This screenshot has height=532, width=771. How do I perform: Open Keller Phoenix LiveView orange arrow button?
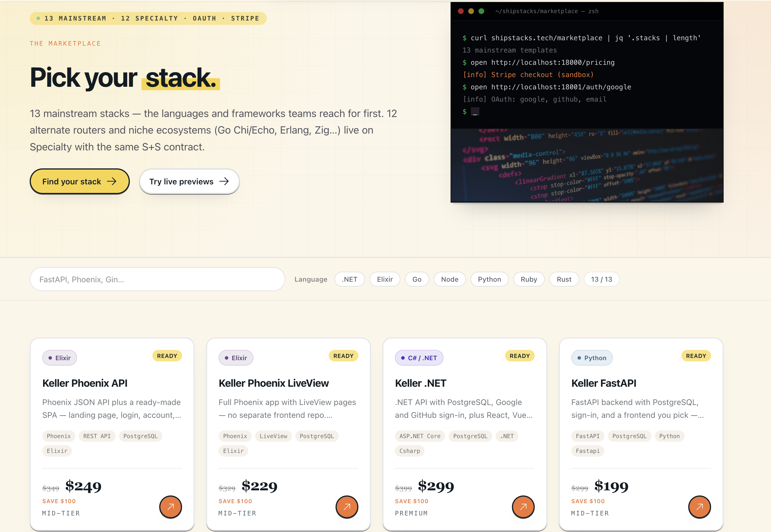tap(347, 507)
